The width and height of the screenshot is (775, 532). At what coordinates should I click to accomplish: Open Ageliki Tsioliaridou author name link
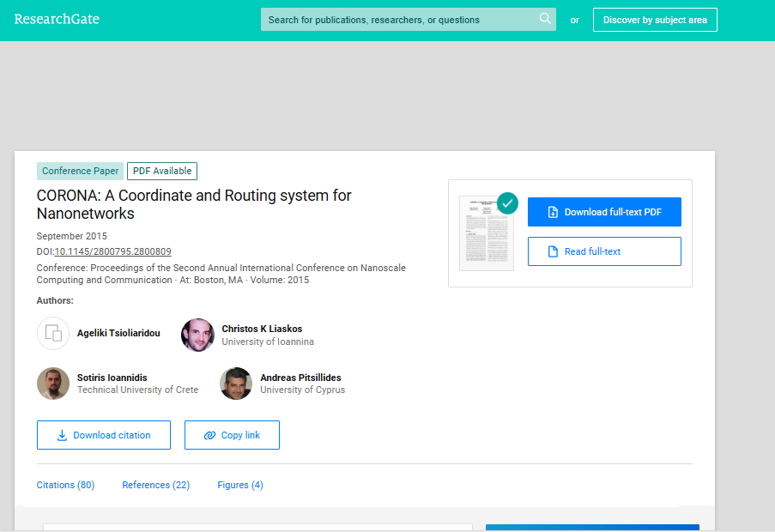(118, 333)
